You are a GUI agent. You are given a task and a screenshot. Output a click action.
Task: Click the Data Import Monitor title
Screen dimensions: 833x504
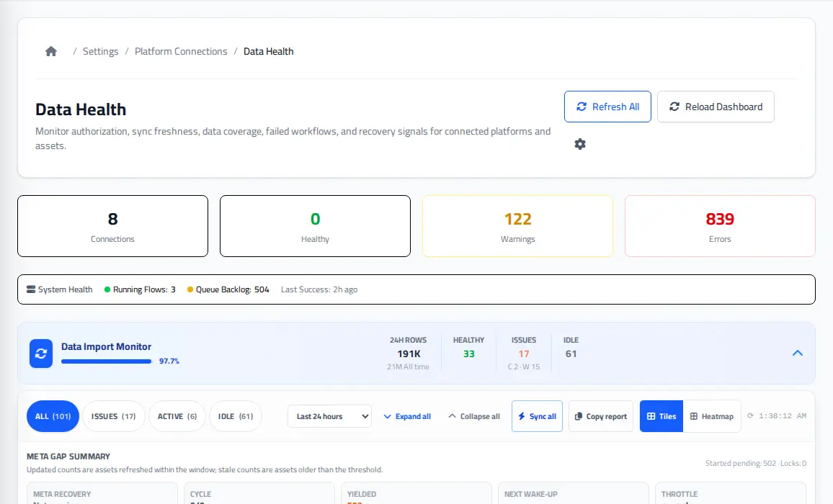pos(106,346)
